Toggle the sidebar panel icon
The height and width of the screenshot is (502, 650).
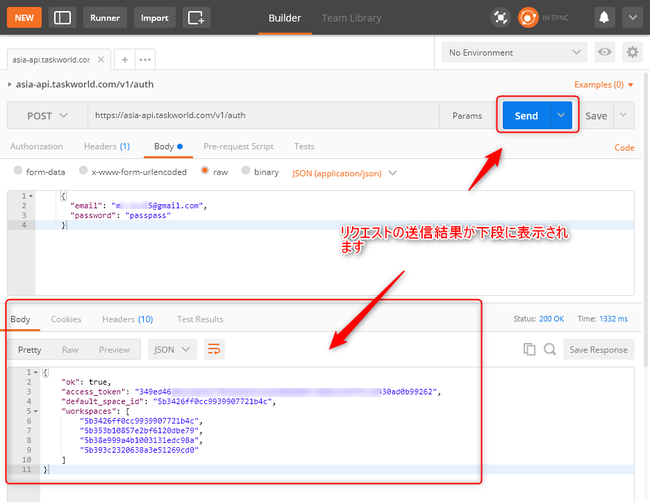coord(62,18)
